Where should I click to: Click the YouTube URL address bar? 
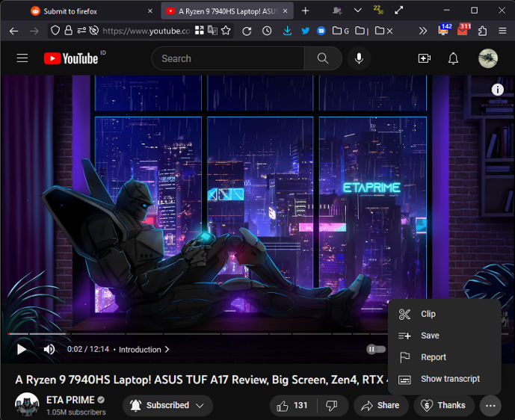coord(147,31)
